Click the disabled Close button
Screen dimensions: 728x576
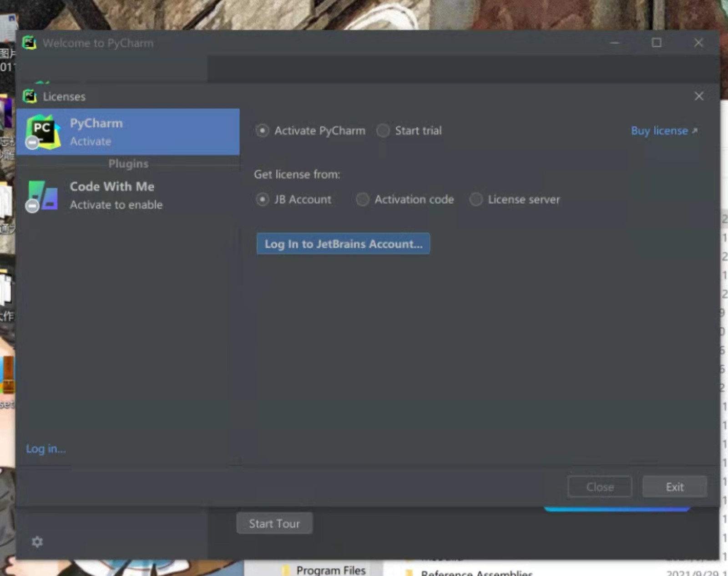tap(600, 487)
